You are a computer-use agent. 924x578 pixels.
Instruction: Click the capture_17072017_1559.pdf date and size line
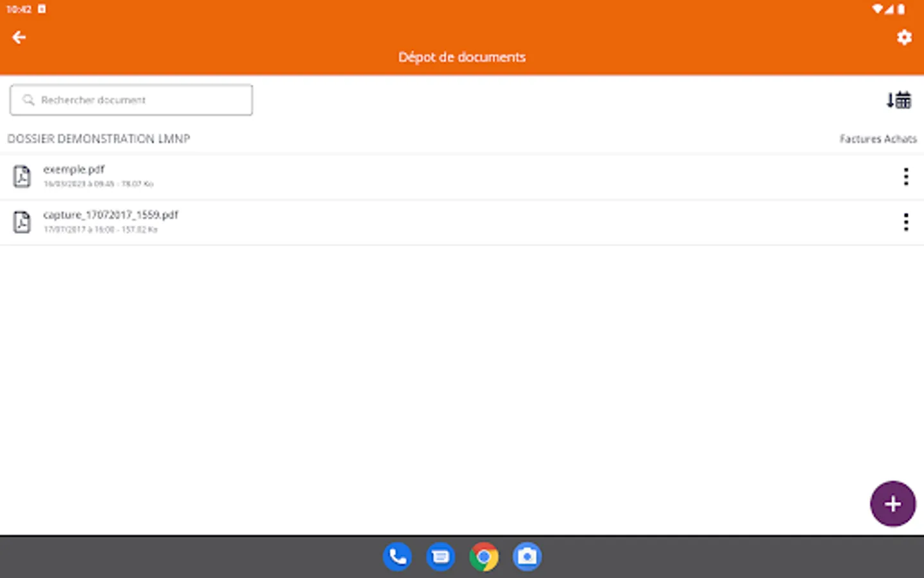coord(100,229)
